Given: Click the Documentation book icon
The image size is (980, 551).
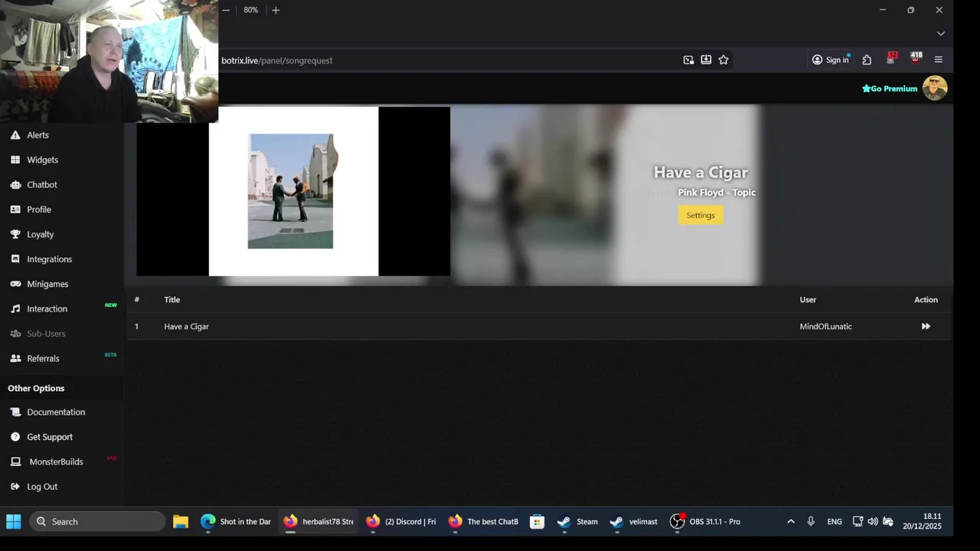Looking at the screenshot, I should pos(15,412).
